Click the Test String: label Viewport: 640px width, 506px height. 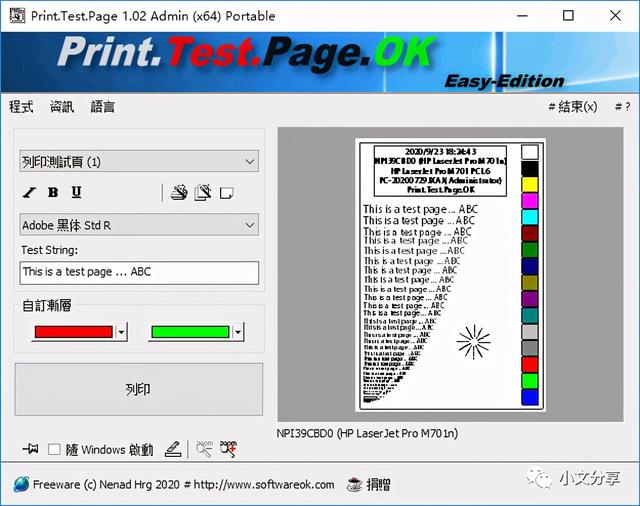coord(49,250)
